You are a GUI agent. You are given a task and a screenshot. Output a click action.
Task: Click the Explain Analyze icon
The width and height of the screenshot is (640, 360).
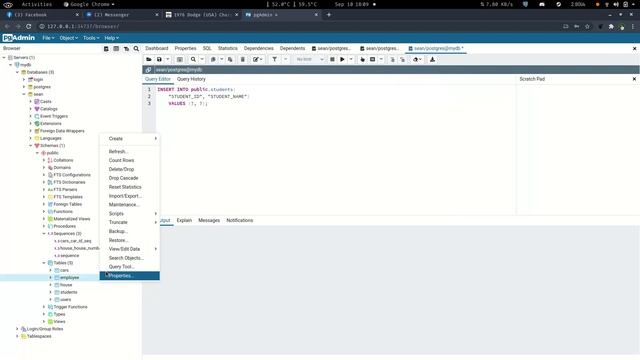373,60
